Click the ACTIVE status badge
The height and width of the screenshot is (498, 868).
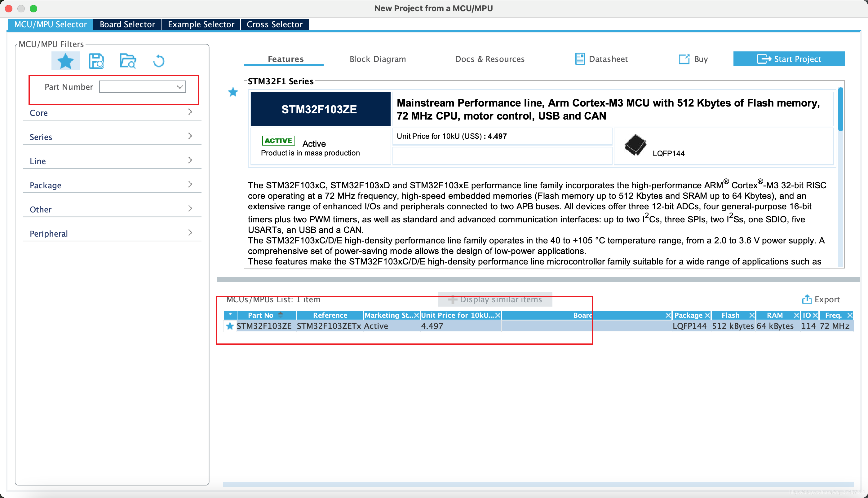[278, 140]
